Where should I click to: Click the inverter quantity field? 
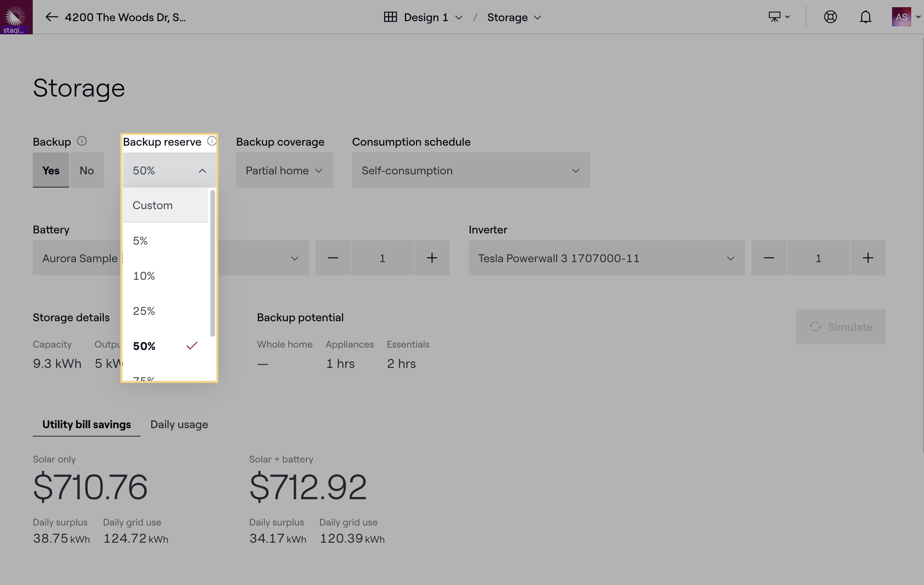tap(818, 258)
